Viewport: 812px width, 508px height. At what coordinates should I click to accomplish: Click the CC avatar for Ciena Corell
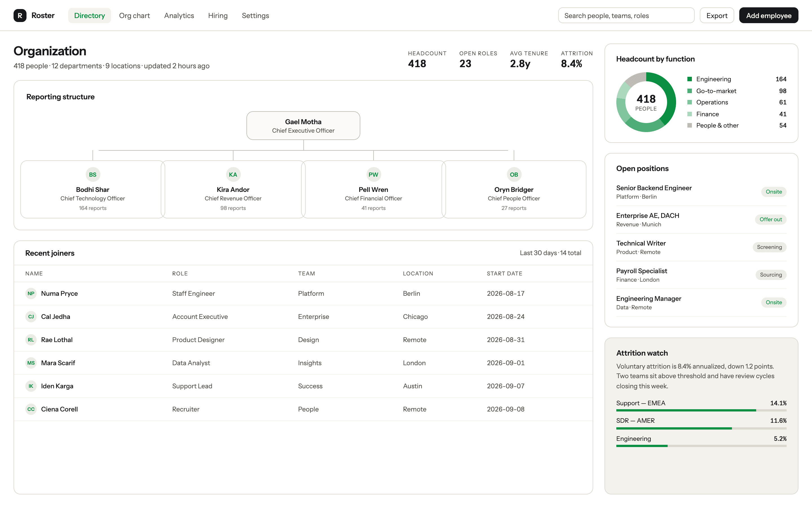click(x=31, y=409)
